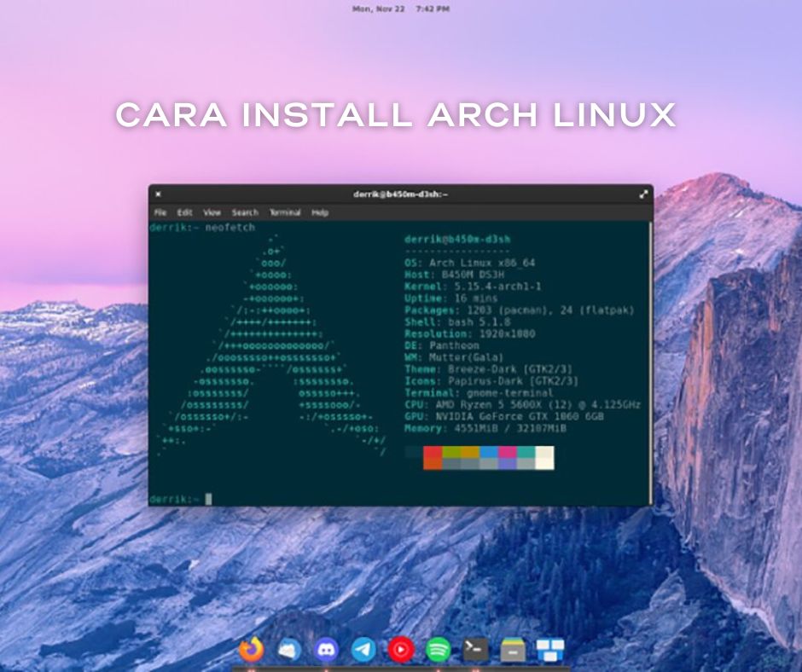
Task: Open the Terminal dock icon
Action: pos(475,650)
